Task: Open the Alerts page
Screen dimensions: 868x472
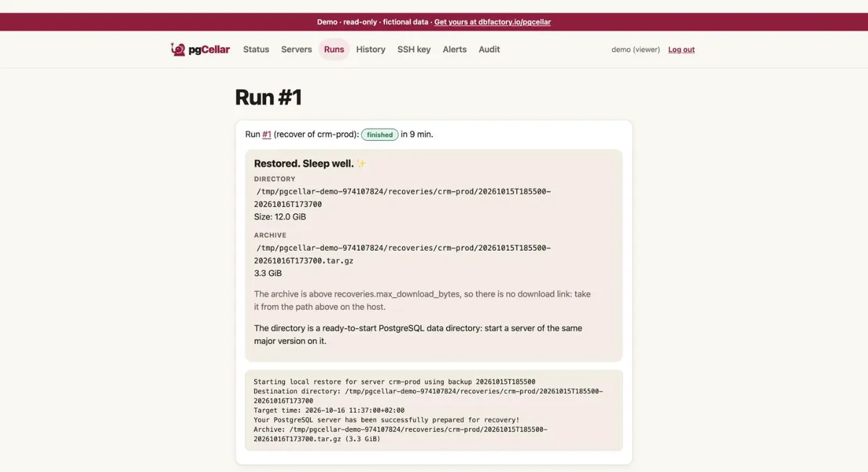Action: 455,49
